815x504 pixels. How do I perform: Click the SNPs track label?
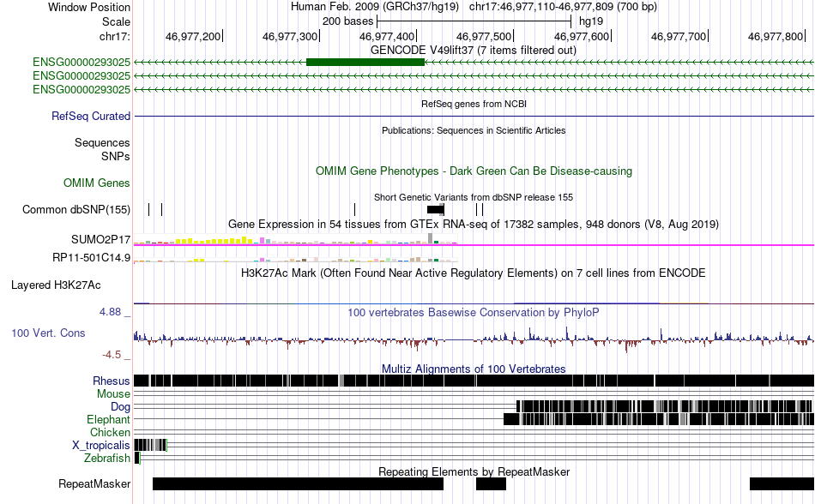(x=116, y=156)
